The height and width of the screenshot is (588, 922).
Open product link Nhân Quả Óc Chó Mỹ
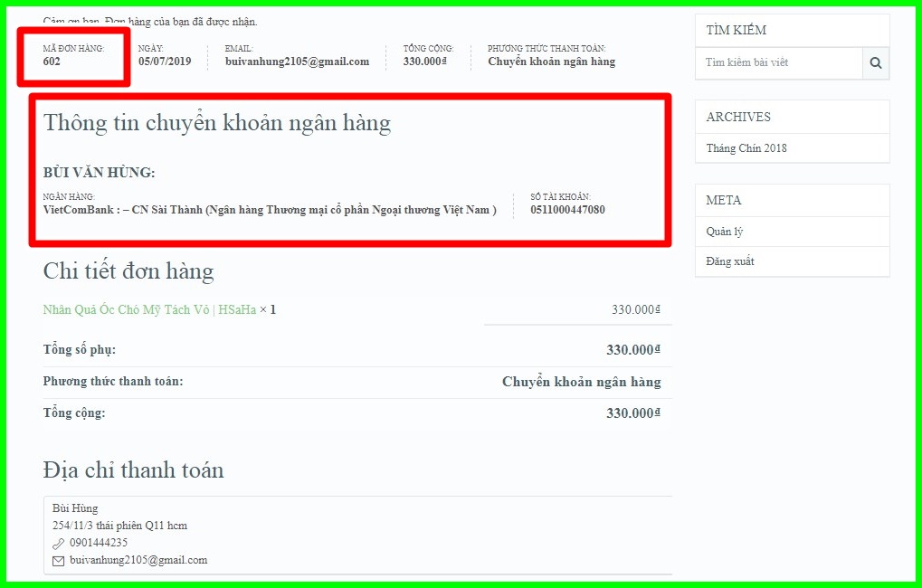pos(149,310)
